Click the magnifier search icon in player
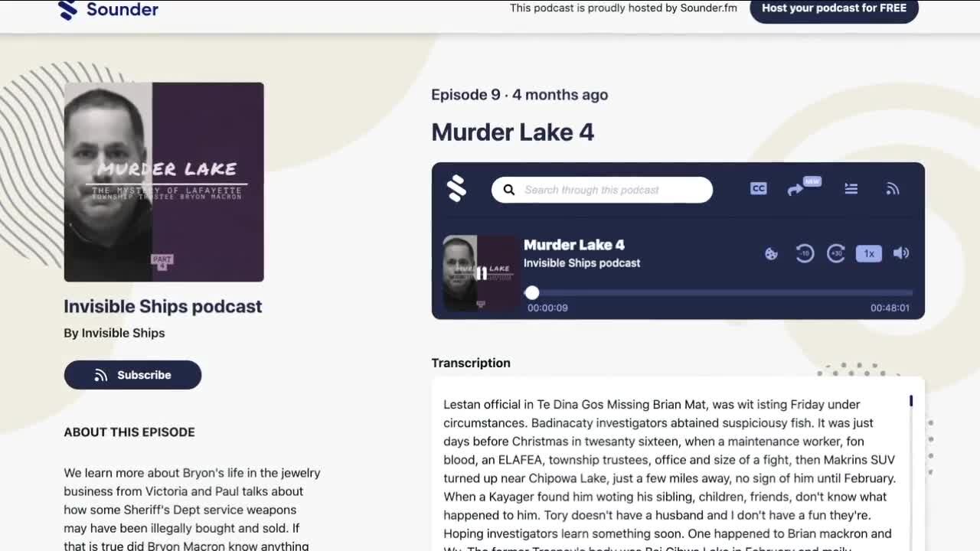Viewport: 980px width, 551px height. pyautogui.click(x=508, y=190)
